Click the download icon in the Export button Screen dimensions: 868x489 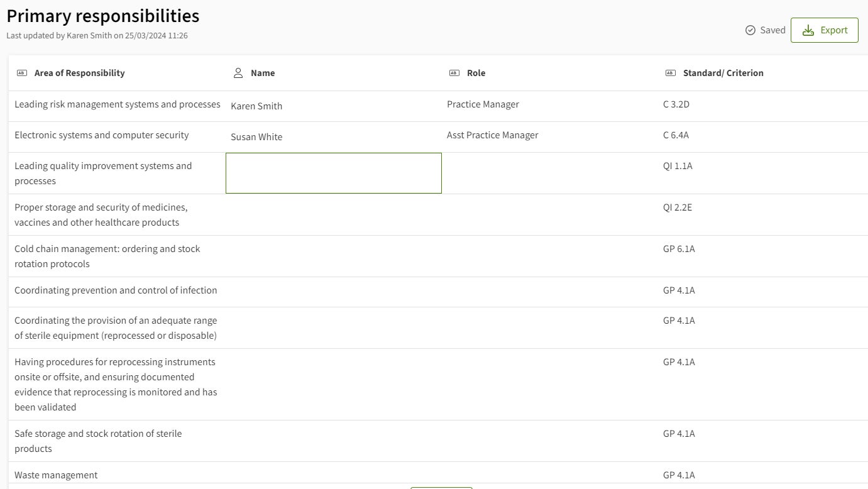click(x=808, y=30)
